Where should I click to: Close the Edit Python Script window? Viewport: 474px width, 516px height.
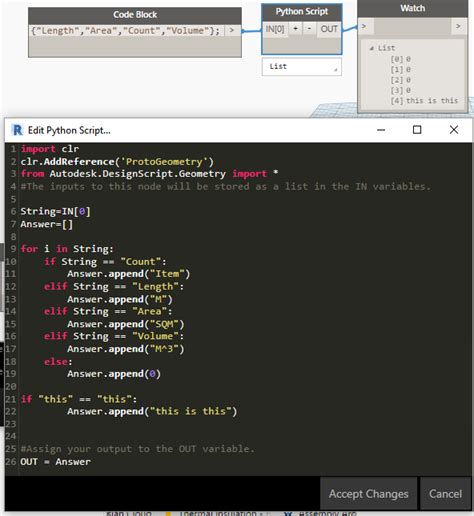[454, 130]
